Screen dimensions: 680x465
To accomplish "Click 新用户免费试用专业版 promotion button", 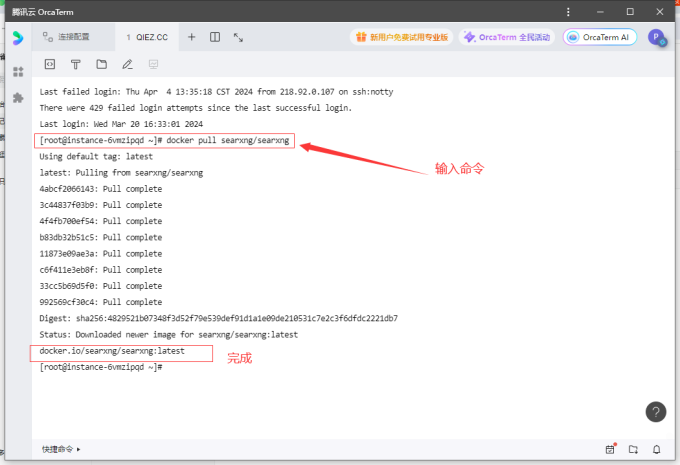I will tap(402, 37).
